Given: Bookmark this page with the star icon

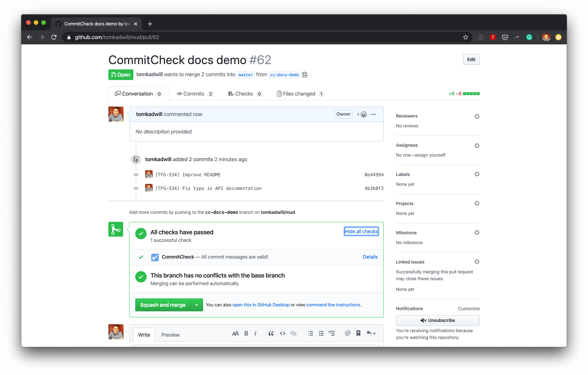Looking at the screenshot, I should click(465, 37).
